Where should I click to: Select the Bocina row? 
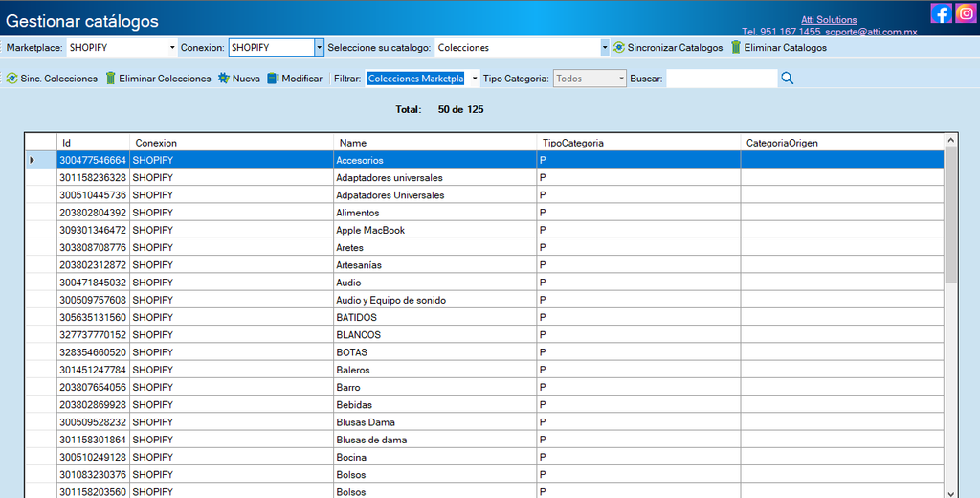pyautogui.click(x=484, y=458)
